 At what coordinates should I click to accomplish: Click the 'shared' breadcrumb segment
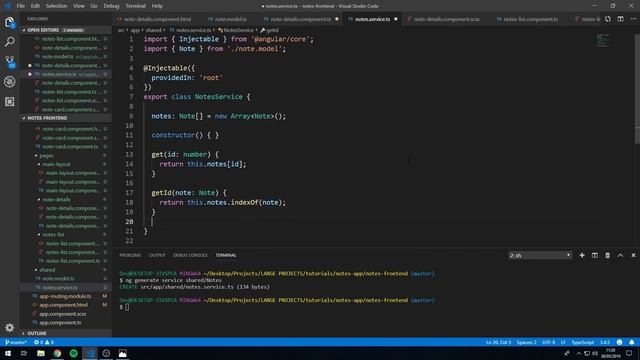pyautogui.click(x=153, y=30)
